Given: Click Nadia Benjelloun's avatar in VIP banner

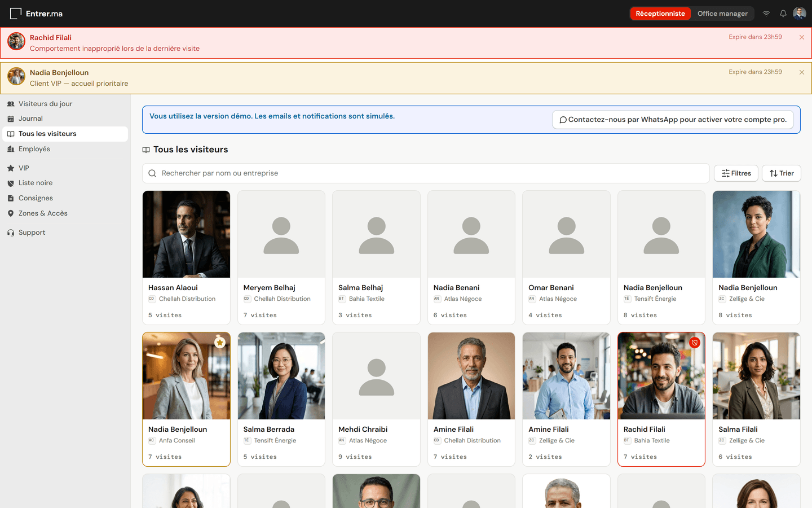Looking at the screenshot, I should (x=16, y=76).
